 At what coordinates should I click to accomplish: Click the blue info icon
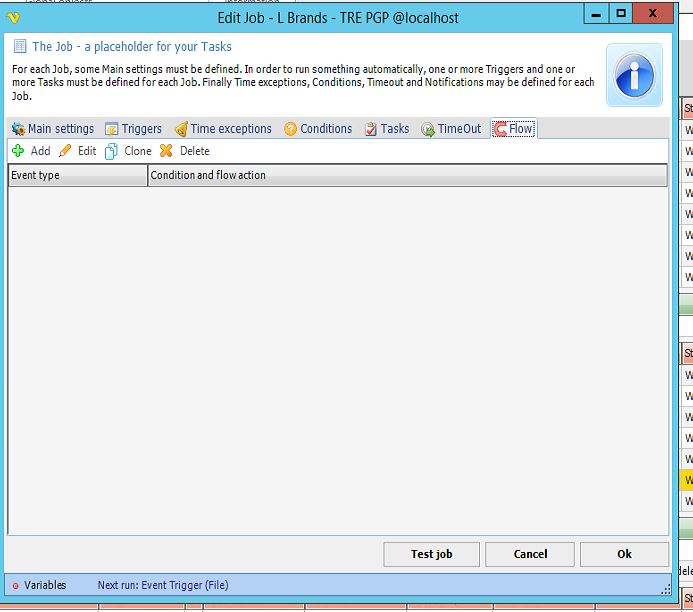pos(634,75)
